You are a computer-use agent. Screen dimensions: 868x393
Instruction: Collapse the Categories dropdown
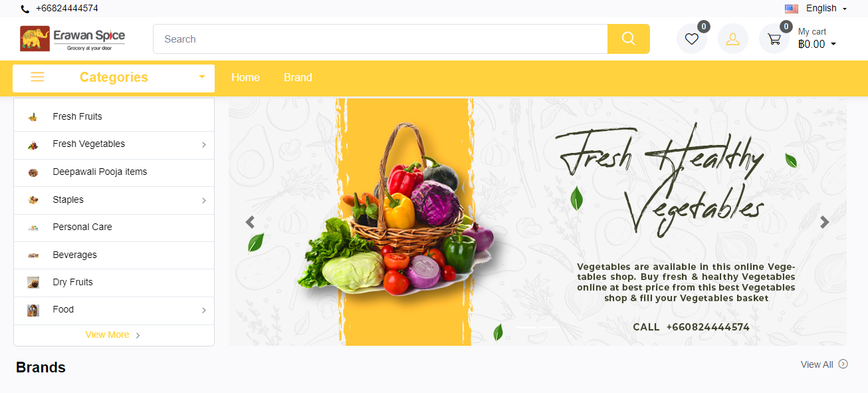click(x=202, y=77)
